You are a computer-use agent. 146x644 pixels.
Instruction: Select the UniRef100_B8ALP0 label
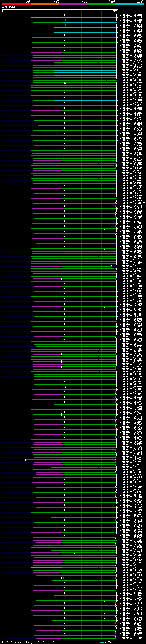point(131,309)
